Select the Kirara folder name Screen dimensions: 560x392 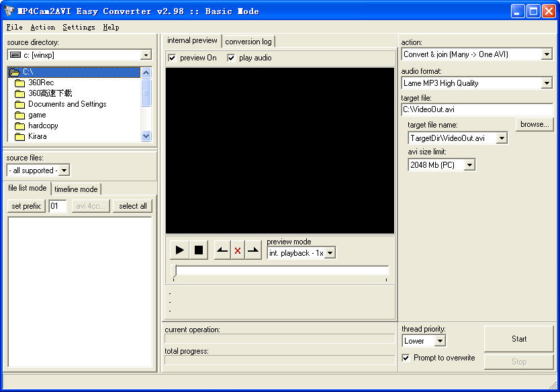pos(38,136)
